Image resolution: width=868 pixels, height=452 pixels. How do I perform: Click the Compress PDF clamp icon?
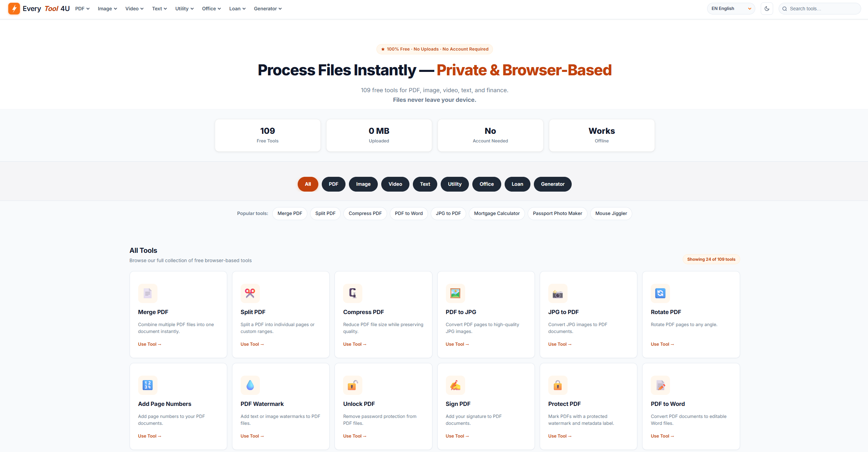point(353,293)
